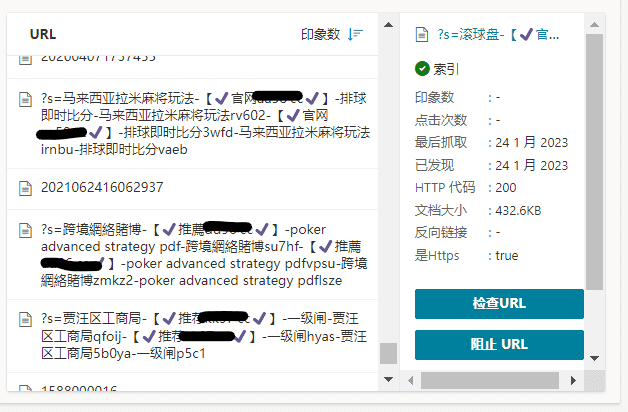The image size is (628, 412).
Task: Click the 最后抓取 value 24 1 月 2023
Action: (531, 143)
